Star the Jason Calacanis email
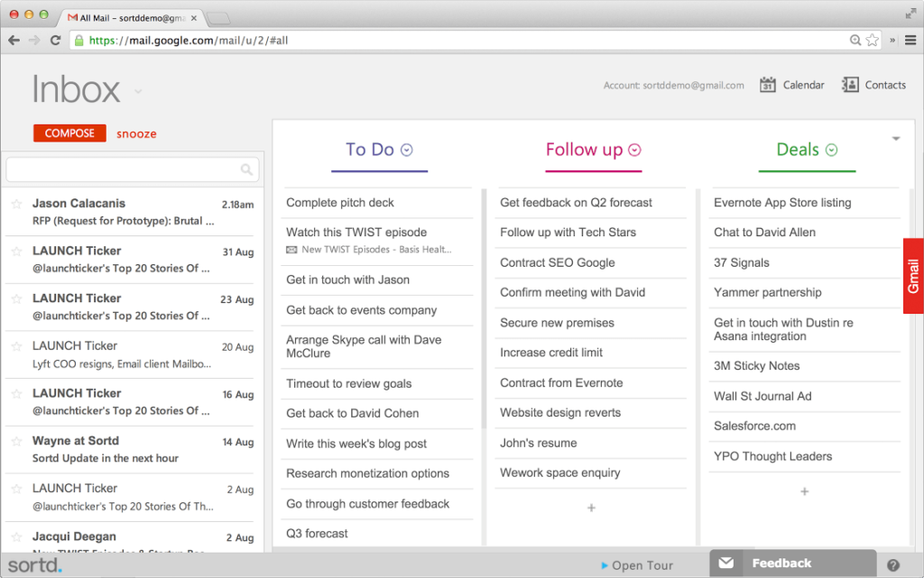Screen dimensions: 924x578 point(15,204)
